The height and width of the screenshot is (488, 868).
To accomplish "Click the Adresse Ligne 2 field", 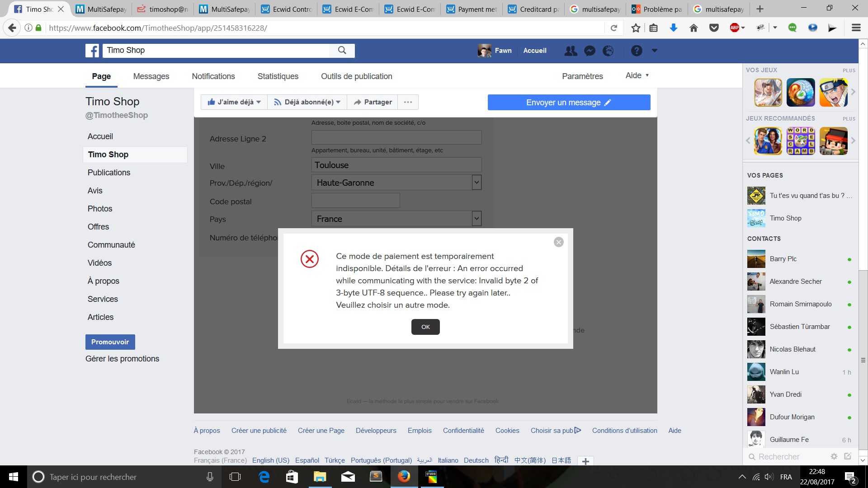I will click(x=396, y=137).
